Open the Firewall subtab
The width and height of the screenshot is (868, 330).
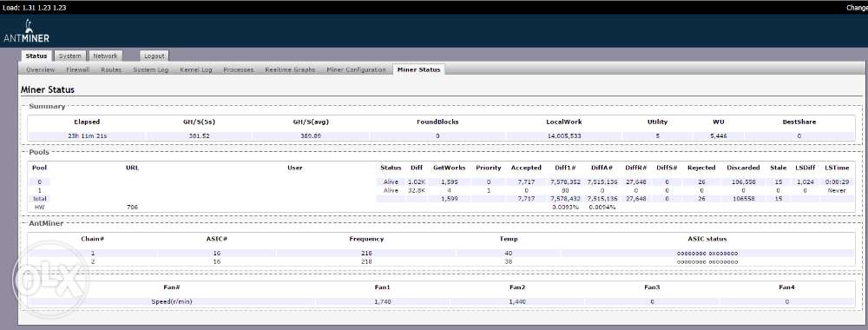(77, 69)
